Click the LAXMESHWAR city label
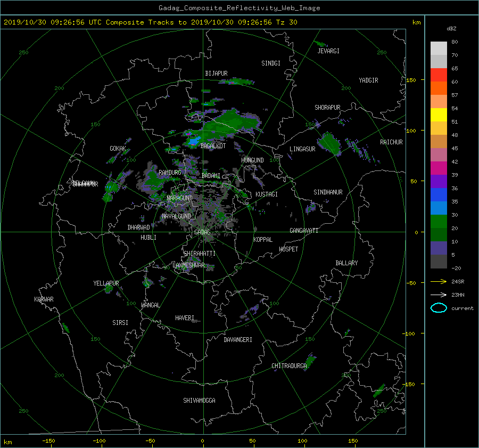The width and height of the screenshot is (479, 448). click(x=188, y=265)
